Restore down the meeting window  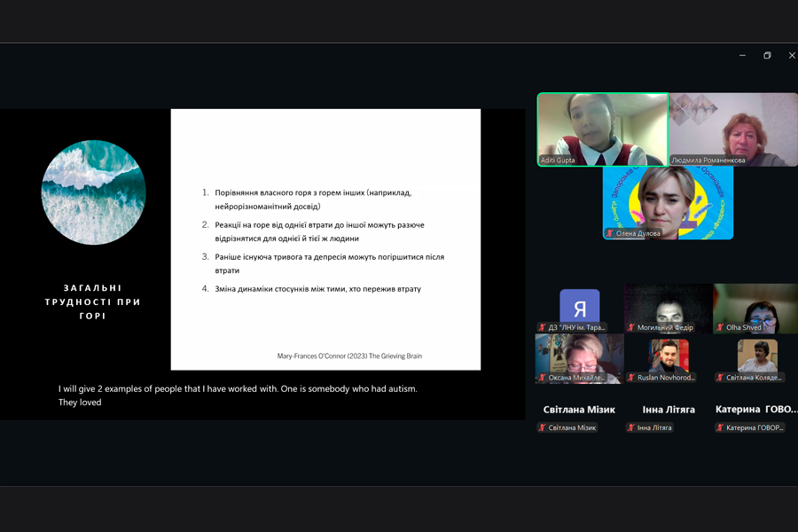tap(767, 55)
